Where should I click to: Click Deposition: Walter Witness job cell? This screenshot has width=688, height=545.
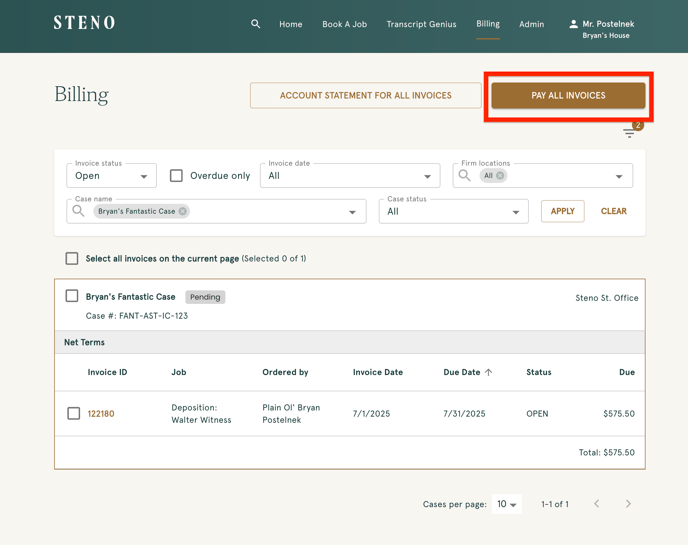coord(201,413)
